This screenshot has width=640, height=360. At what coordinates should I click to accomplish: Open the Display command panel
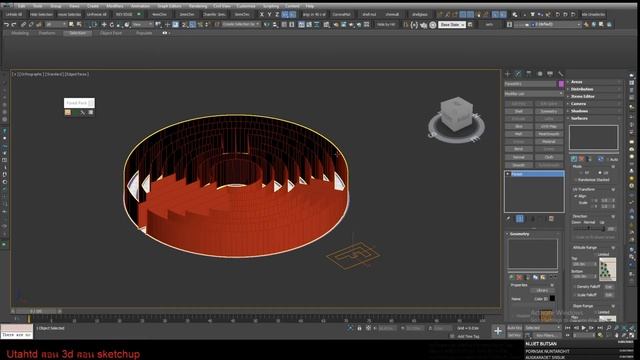tap(550, 73)
